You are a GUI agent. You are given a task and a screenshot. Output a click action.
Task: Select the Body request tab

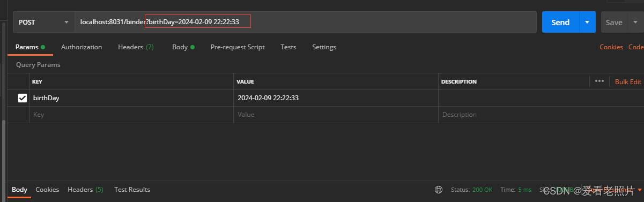coord(183,47)
